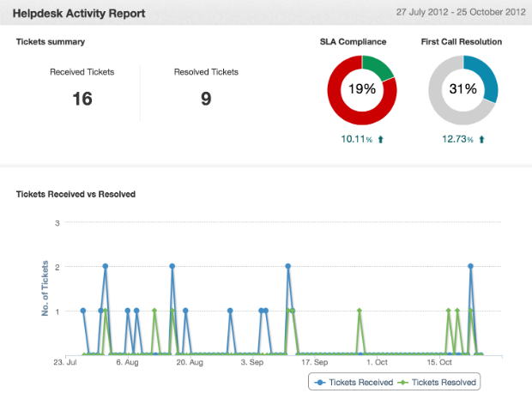Image resolution: width=532 pixels, height=393 pixels.
Task: Click the first blue data point after 23. Jul
Action: (x=83, y=311)
